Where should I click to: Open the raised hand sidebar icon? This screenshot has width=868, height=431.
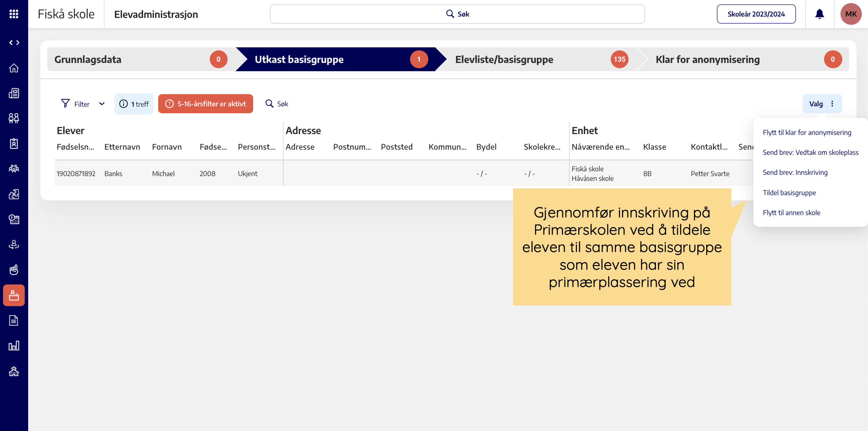click(x=14, y=270)
